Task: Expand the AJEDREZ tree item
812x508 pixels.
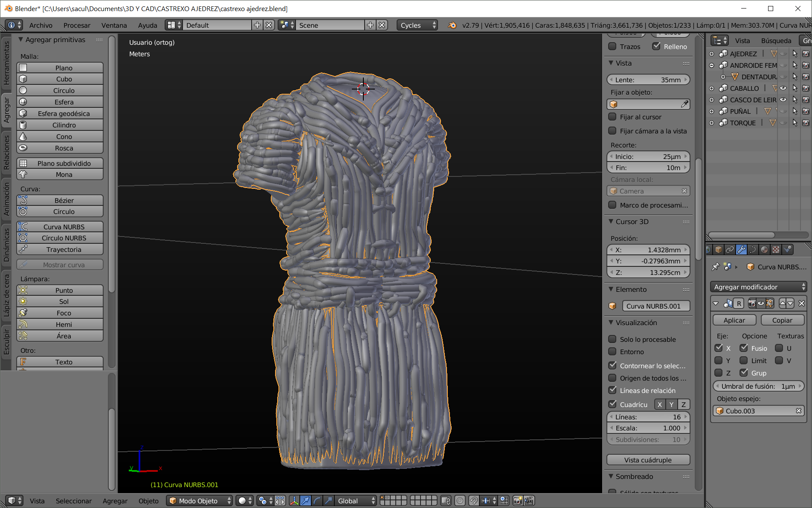Action: click(711, 54)
